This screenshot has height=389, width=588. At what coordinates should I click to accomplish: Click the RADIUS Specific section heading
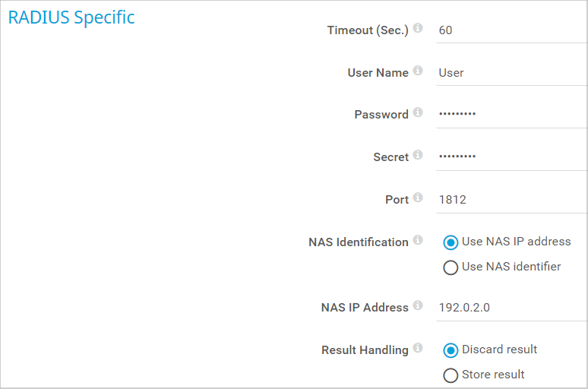point(71,17)
